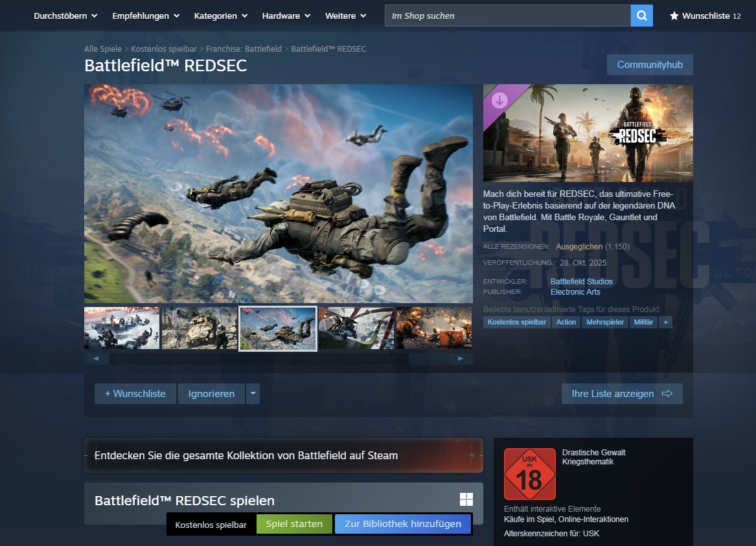
Task: Click the Im Shop suchen search field
Action: (507, 16)
